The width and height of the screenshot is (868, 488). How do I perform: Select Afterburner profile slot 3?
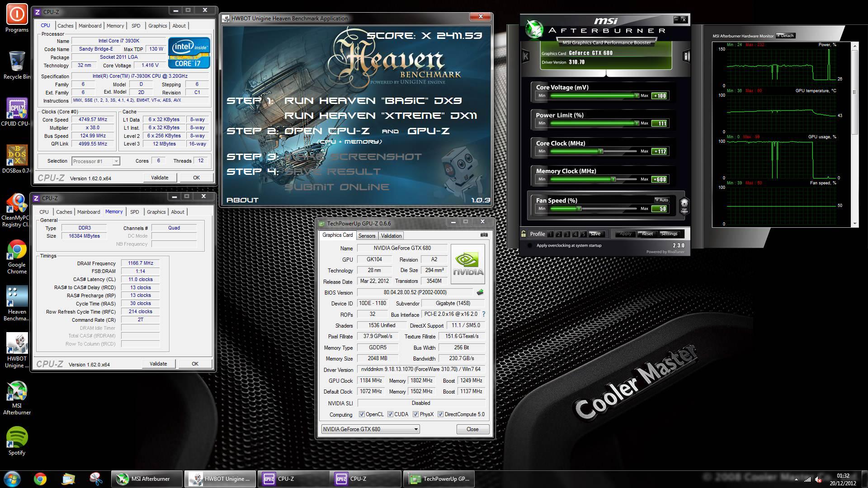(x=567, y=234)
